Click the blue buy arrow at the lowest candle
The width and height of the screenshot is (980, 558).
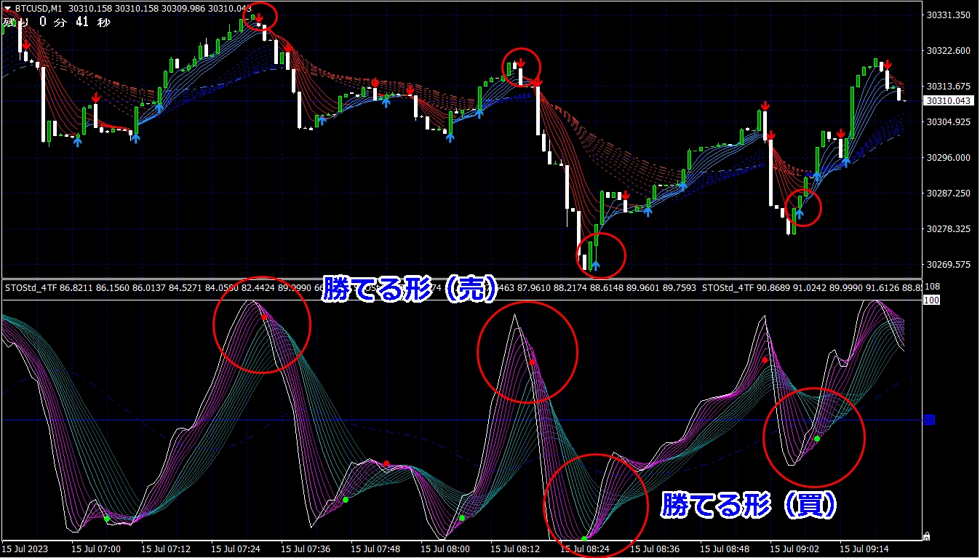[595, 266]
